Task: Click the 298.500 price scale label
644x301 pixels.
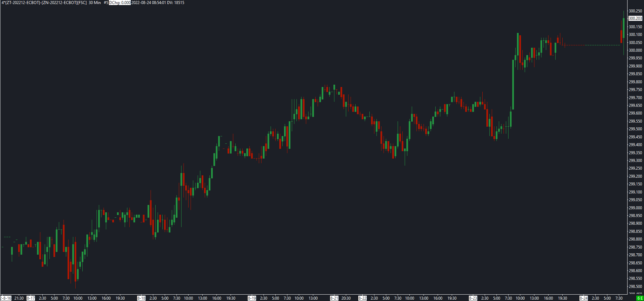Action: click(x=635, y=287)
